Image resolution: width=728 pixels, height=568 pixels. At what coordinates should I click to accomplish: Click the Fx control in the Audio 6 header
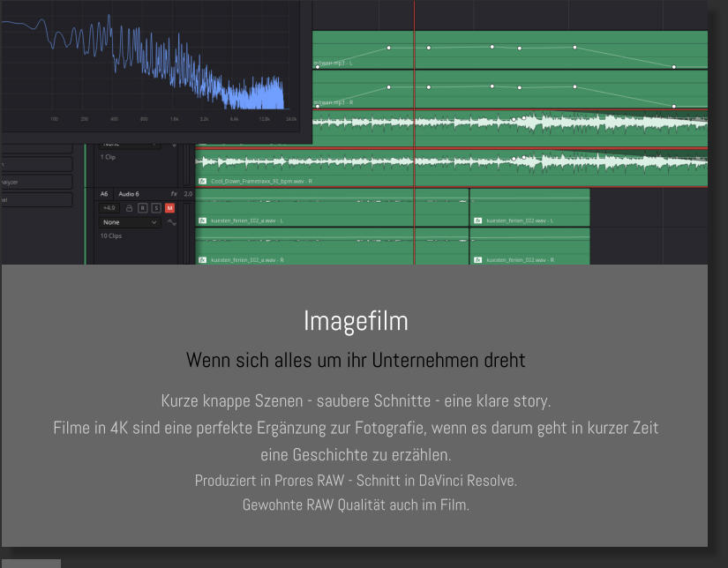[x=174, y=193]
